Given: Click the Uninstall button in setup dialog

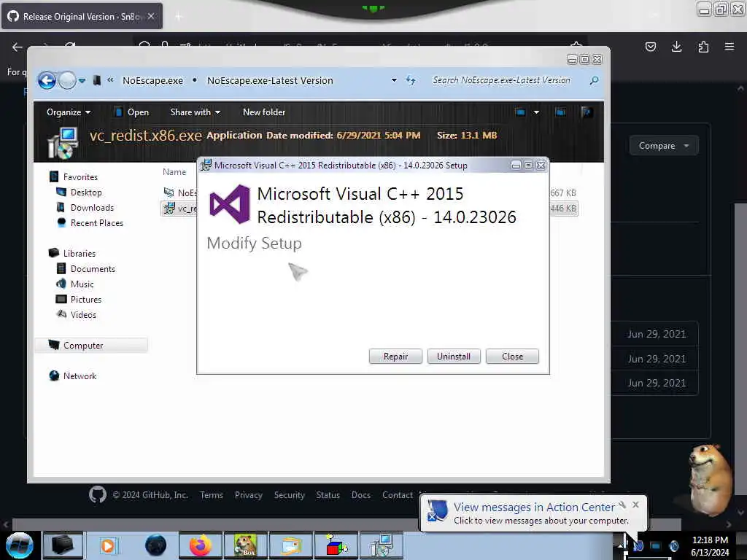Looking at the screenshot, I should click(454, 356).
